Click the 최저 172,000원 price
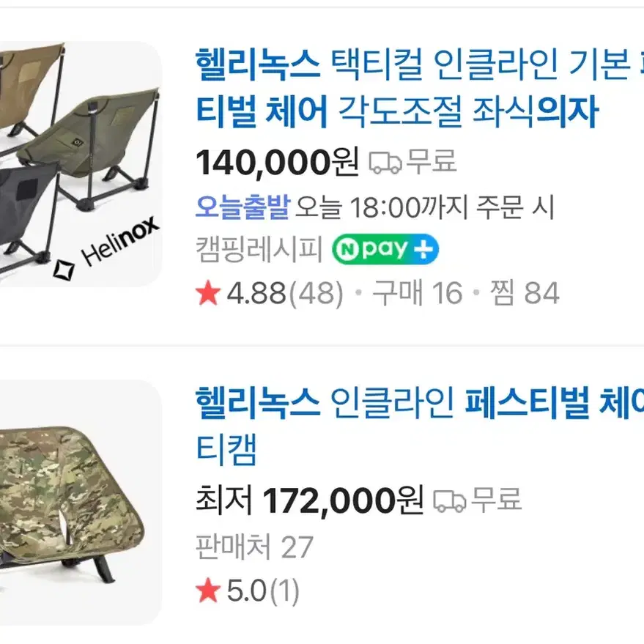The width and height of the screenshot is (644, 644). click(309, 500)
